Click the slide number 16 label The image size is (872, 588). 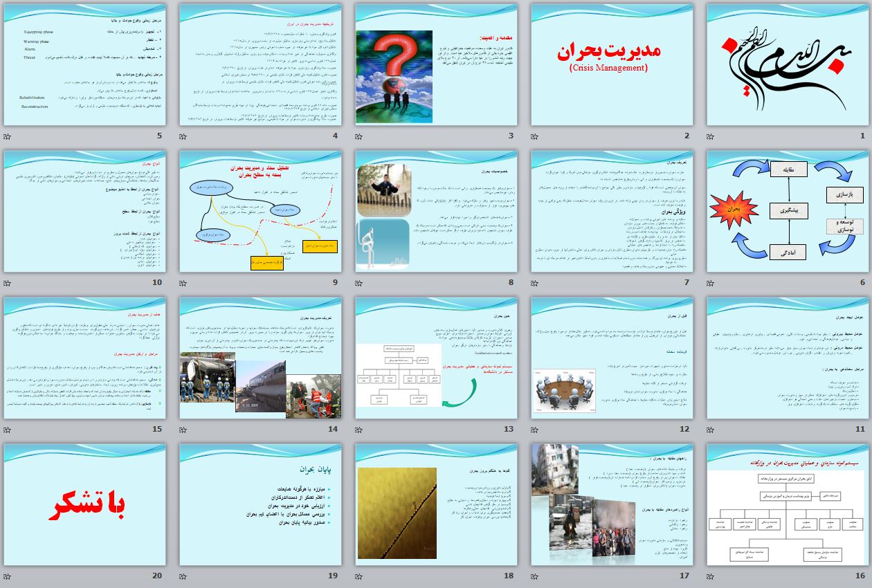point(860,576)
